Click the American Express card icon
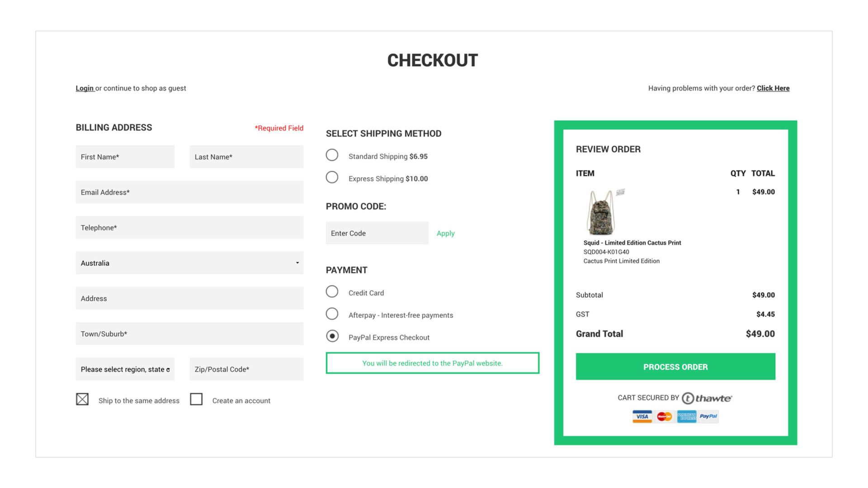 pyautogui.click(x=686, y=416)
